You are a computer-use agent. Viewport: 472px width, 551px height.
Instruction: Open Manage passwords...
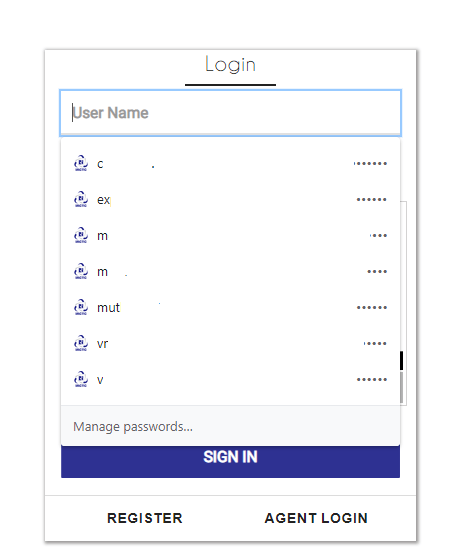(133, 427)
